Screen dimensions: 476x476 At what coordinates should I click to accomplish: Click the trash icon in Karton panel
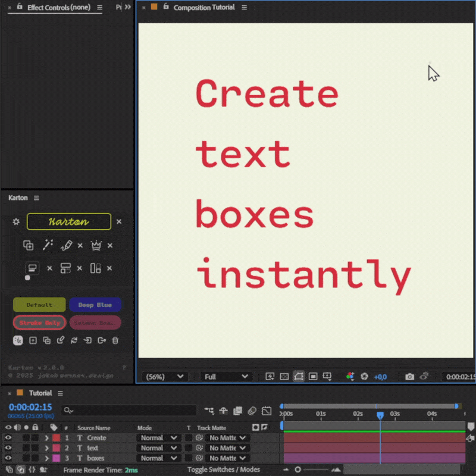click(114, 340)
